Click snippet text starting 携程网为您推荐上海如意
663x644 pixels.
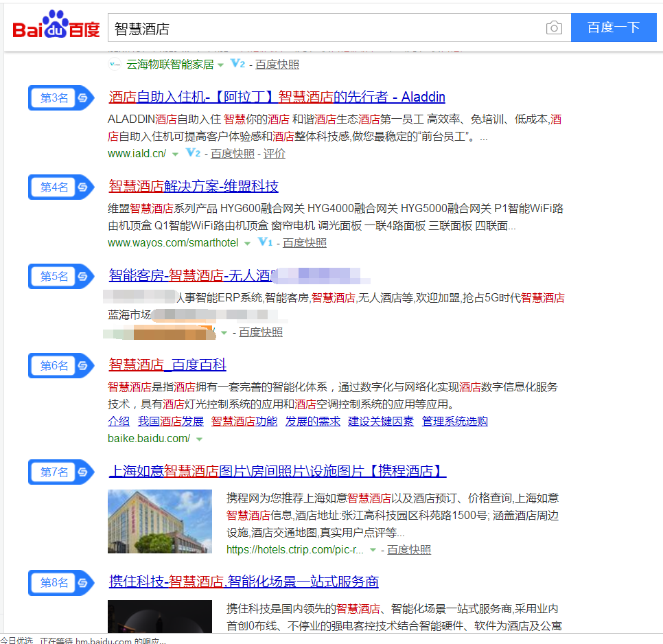(393, 515)
